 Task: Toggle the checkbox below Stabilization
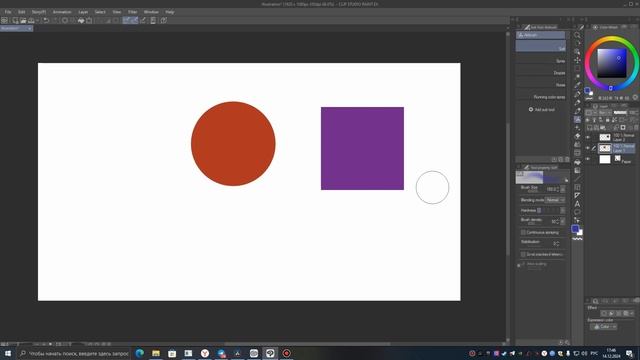pos(523,254)
